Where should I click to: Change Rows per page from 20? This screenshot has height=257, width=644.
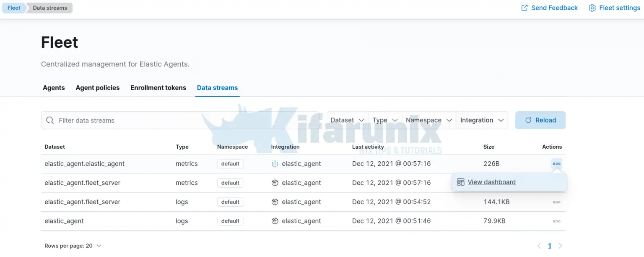click(x=73, y=246)
